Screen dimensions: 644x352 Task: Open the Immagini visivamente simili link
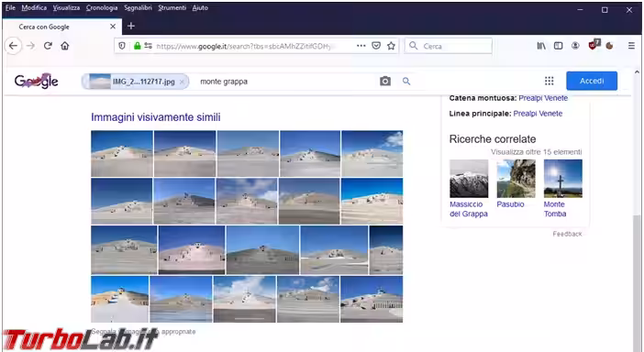coord(156,117)
